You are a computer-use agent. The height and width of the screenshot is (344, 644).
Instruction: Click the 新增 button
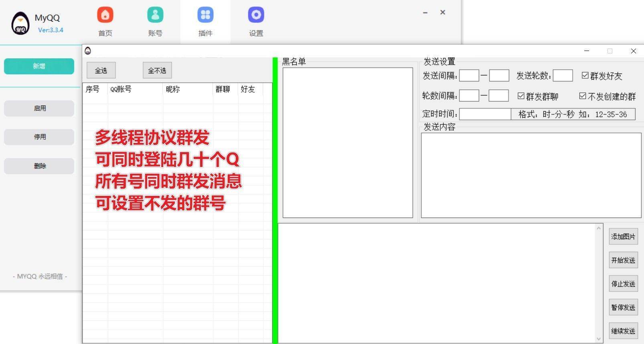(x=39, y=66)
